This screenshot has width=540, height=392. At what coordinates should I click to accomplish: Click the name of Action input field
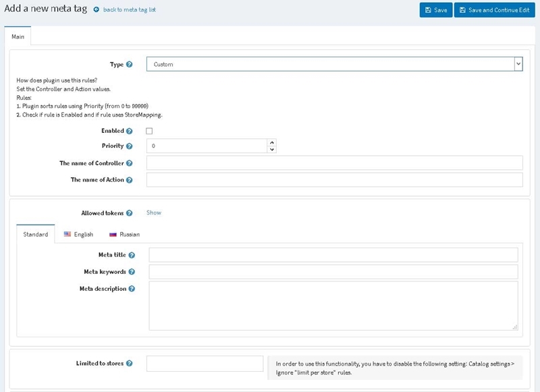(334, 179)
